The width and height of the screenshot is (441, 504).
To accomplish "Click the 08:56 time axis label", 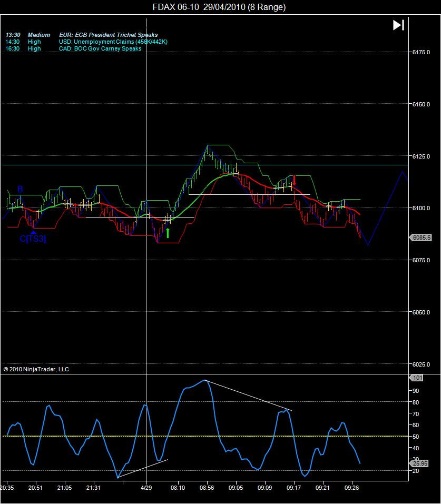I will click(x=207, y=488).
